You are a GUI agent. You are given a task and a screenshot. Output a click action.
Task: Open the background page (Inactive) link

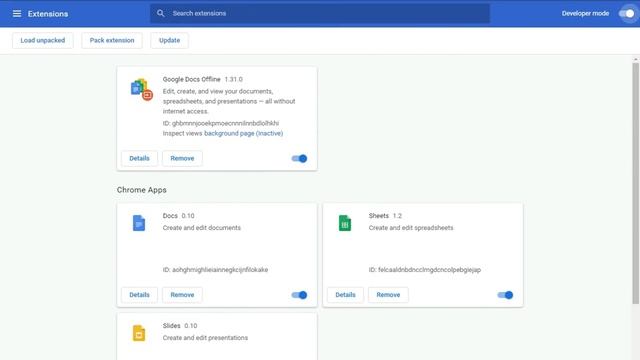pos(243,133)
